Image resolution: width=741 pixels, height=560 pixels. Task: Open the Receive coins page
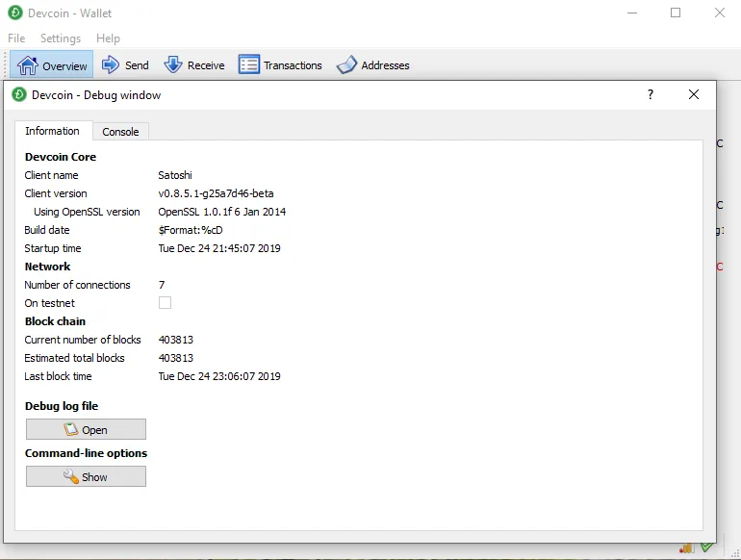194,64
